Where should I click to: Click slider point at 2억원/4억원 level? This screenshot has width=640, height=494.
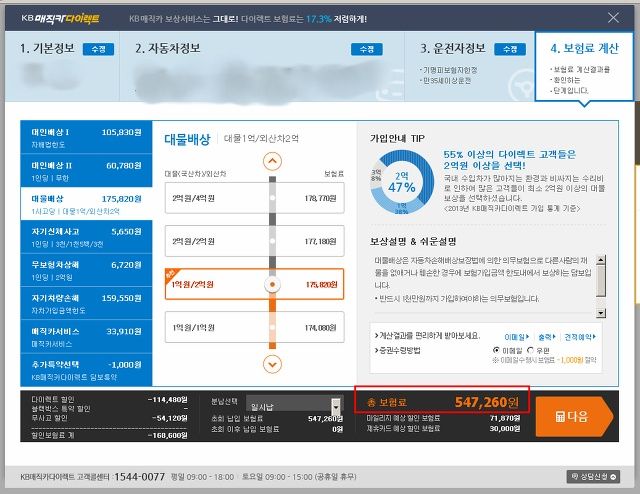click(x=272, y=198)
